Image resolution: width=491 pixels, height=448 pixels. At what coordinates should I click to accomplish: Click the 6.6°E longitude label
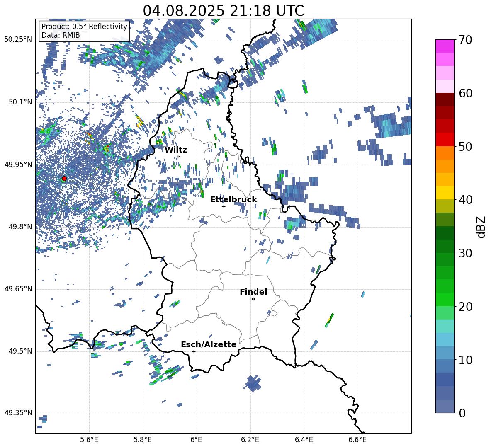pyautogui.click(x=357, y=440)
